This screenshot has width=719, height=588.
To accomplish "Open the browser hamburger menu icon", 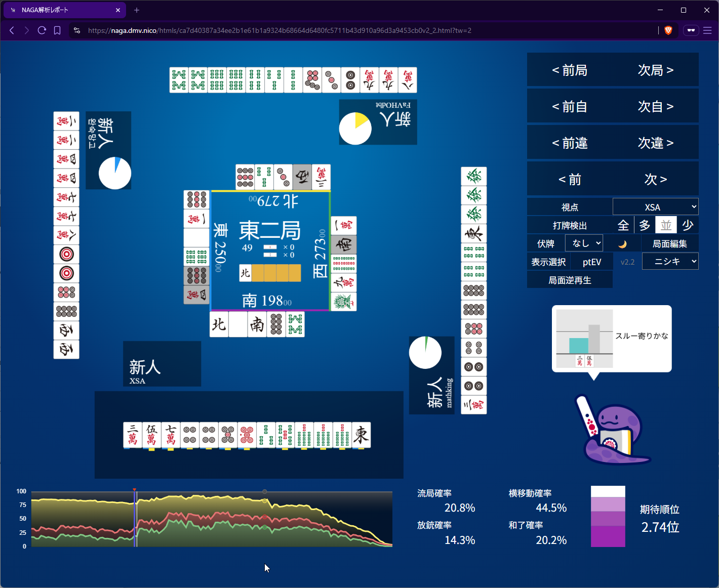I will coord(707,30).
